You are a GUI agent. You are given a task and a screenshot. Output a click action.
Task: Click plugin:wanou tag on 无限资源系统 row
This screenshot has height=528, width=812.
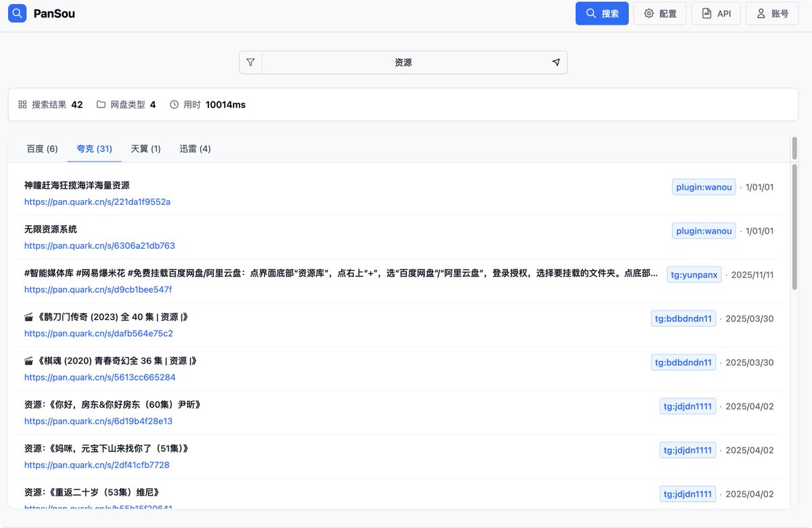point(704,231)
